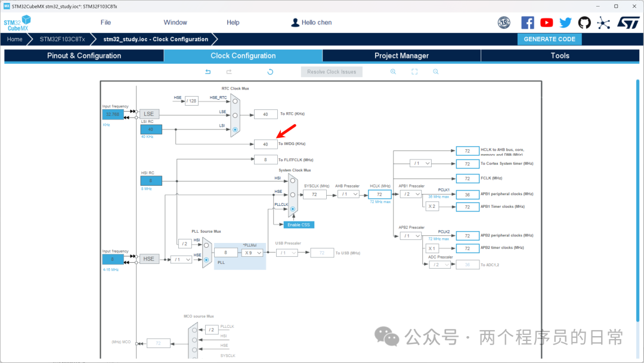The width and height of the screenshot is (644, 363).
Task: Click the Enable CSS button
Action: coord(299,225)
